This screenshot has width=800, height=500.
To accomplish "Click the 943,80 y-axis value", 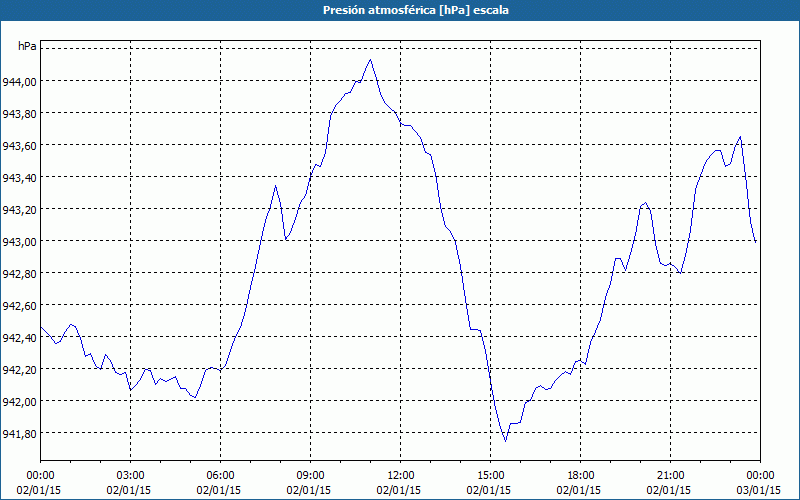I will pyautogui.click(x=18, y=113).
